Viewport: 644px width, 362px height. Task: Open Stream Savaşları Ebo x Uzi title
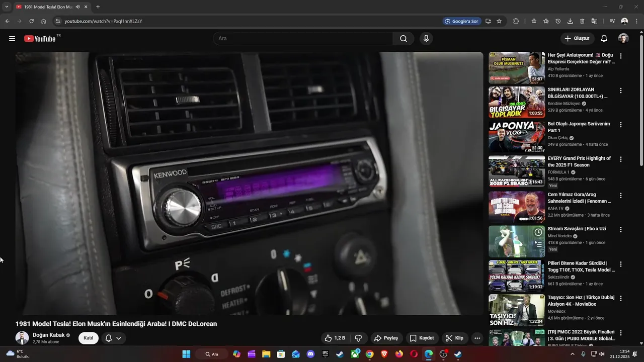(577, 229)
